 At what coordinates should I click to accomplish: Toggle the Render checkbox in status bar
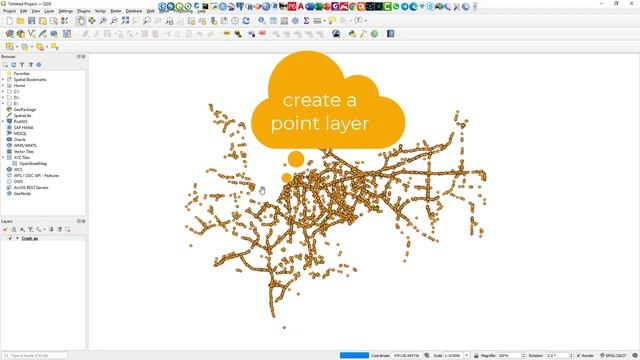pyautogui.click(x=578, y=356)
